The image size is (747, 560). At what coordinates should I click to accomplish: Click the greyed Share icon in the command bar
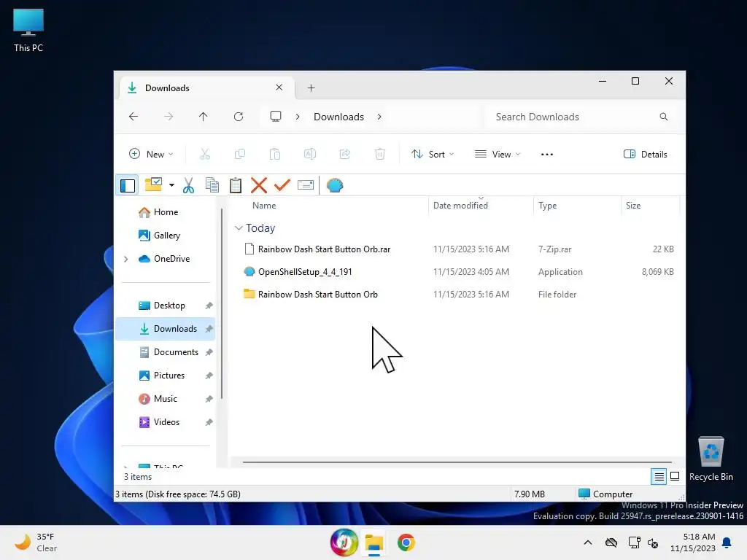click(345, 154)
